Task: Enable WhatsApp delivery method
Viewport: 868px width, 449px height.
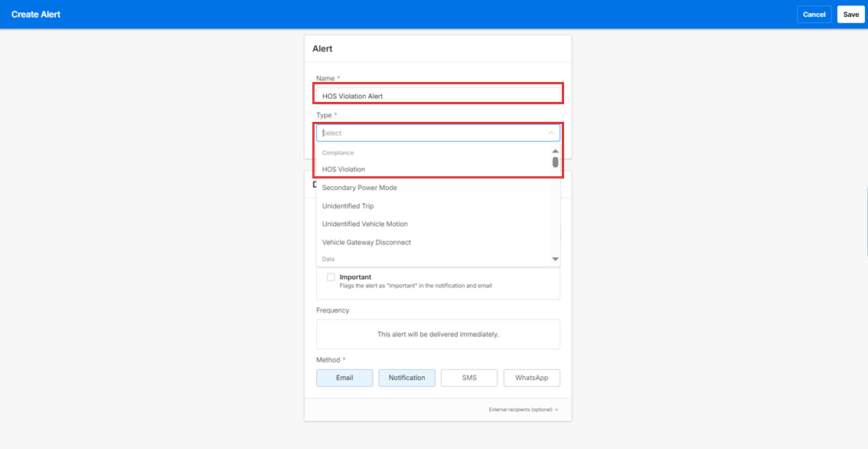Action: pos(531,378)
